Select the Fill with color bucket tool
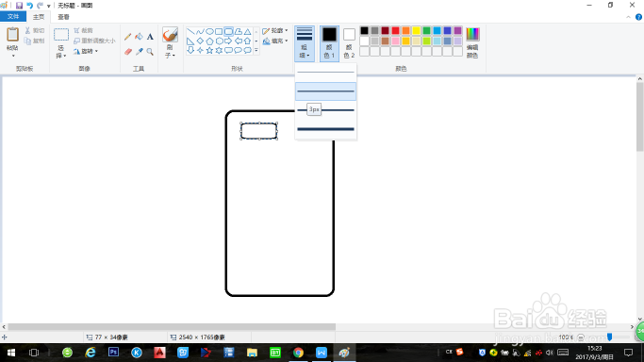The height and width of the screenshot is (362, 644). pos(139,37)
